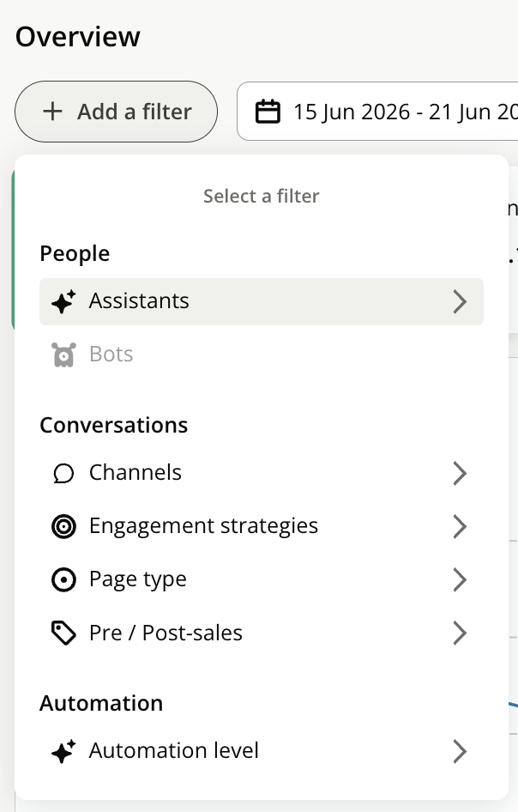This screenshot has height=812, width=518.
Task: Click the Channels speech bubble icon
Action: 63,473
